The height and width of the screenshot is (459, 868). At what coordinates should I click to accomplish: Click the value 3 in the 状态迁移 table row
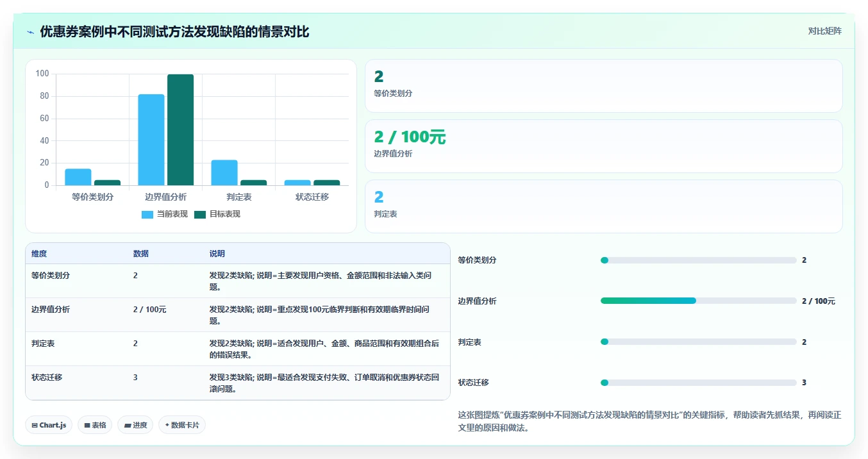pyautogui.click(x=135, y=377)
